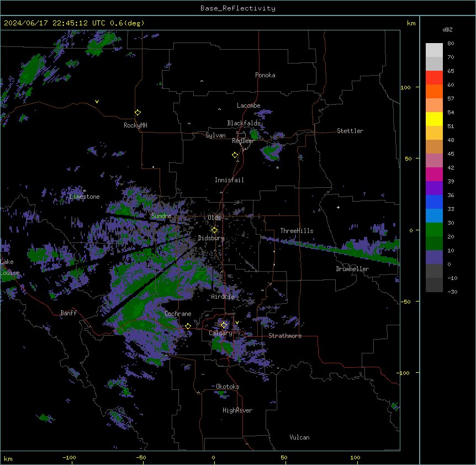Click the Strathmore city label

(285, 336)
